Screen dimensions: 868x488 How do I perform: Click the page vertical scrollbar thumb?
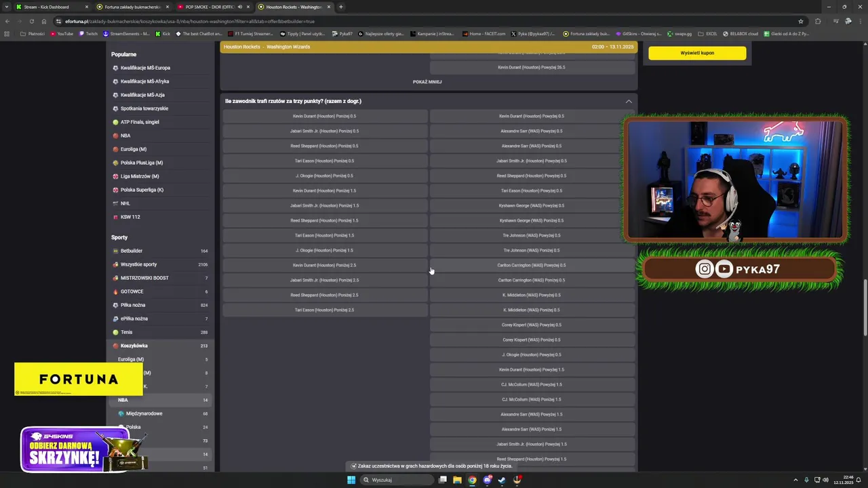click(865, 306)
